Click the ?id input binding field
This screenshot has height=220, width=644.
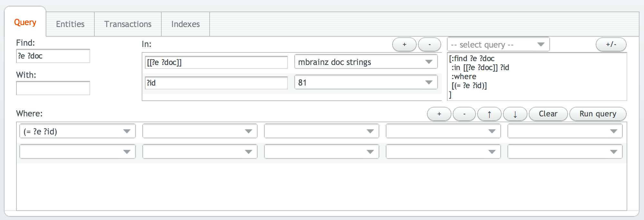(x=216, y=83)
